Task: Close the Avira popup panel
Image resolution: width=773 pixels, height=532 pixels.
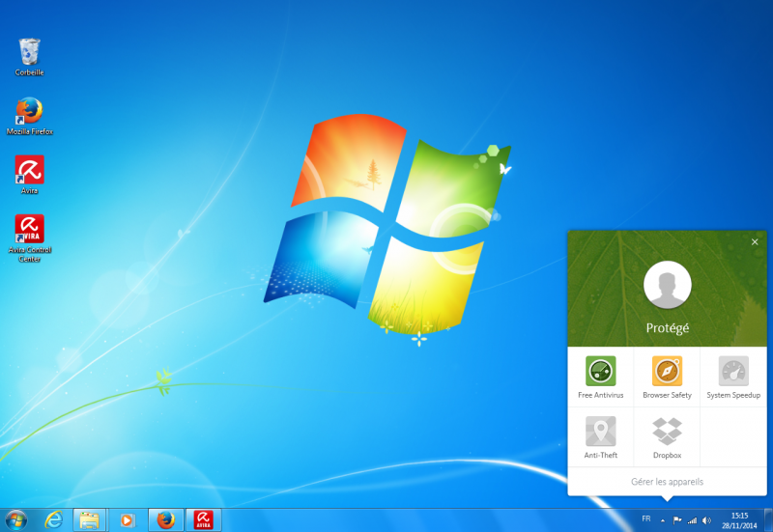Action: [755, 242]
